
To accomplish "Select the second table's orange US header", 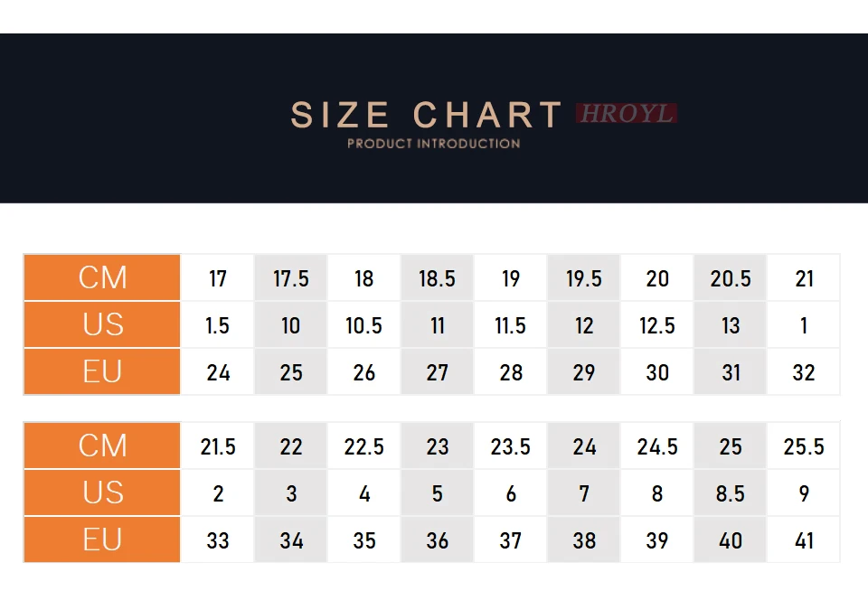I will point(102,492).
